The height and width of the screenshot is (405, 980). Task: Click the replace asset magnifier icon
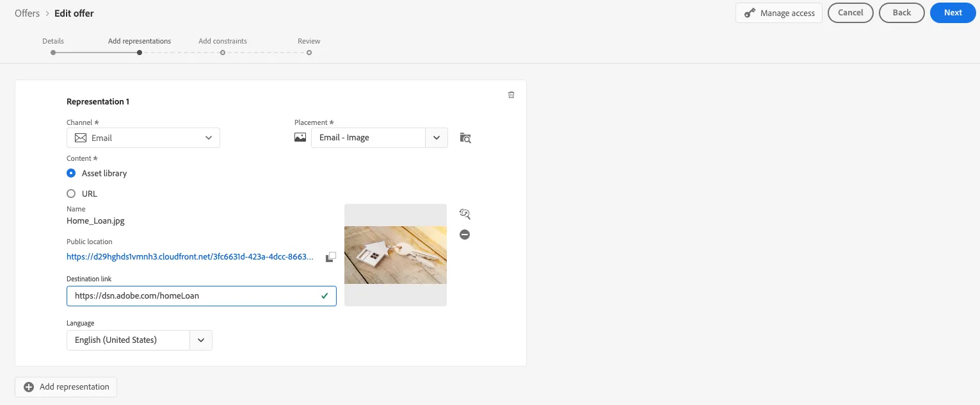465,214
